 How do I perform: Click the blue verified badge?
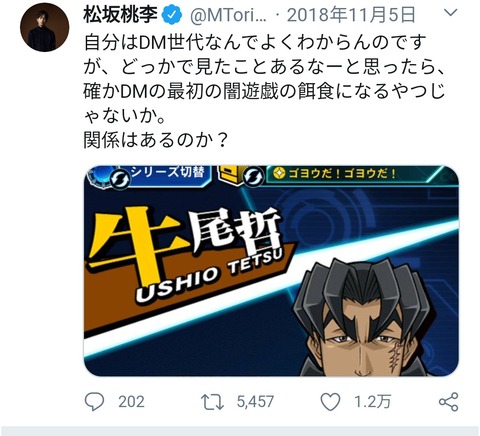[x=172, y=15]
